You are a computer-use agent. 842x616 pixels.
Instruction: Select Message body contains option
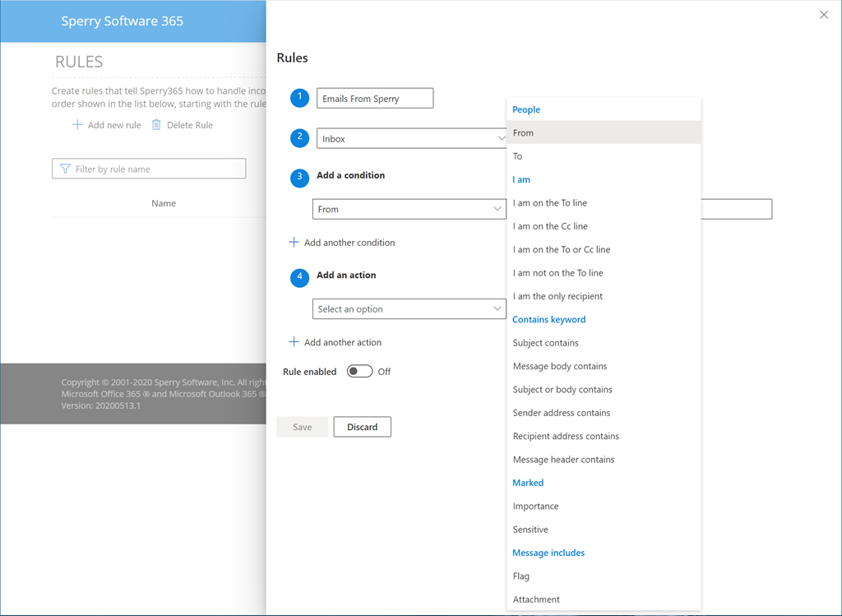(x=604, y=366)
